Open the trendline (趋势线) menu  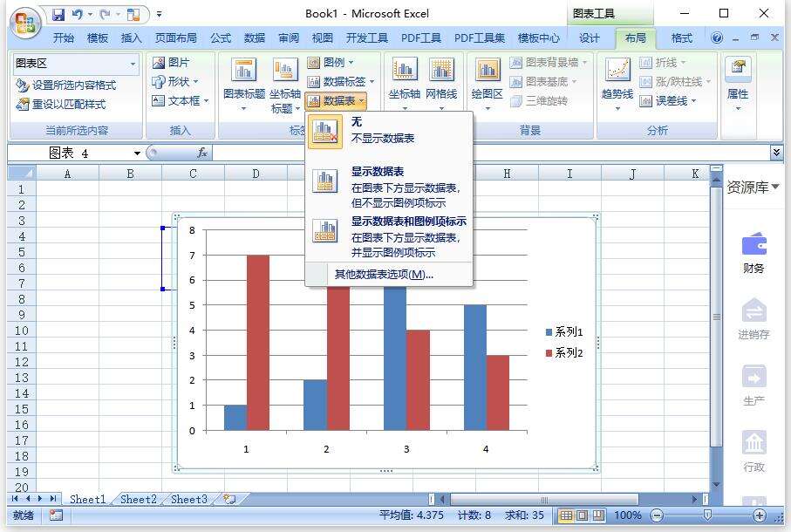pos(617,84)
